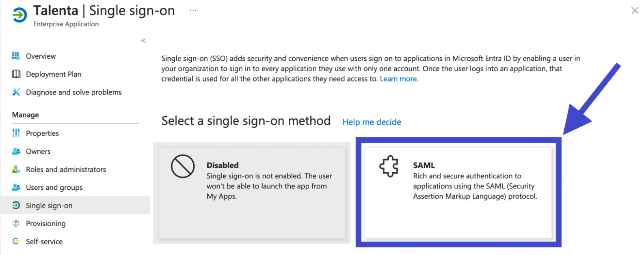Click the Overview grid icon
644x255 pixels.
click(16, 56)
